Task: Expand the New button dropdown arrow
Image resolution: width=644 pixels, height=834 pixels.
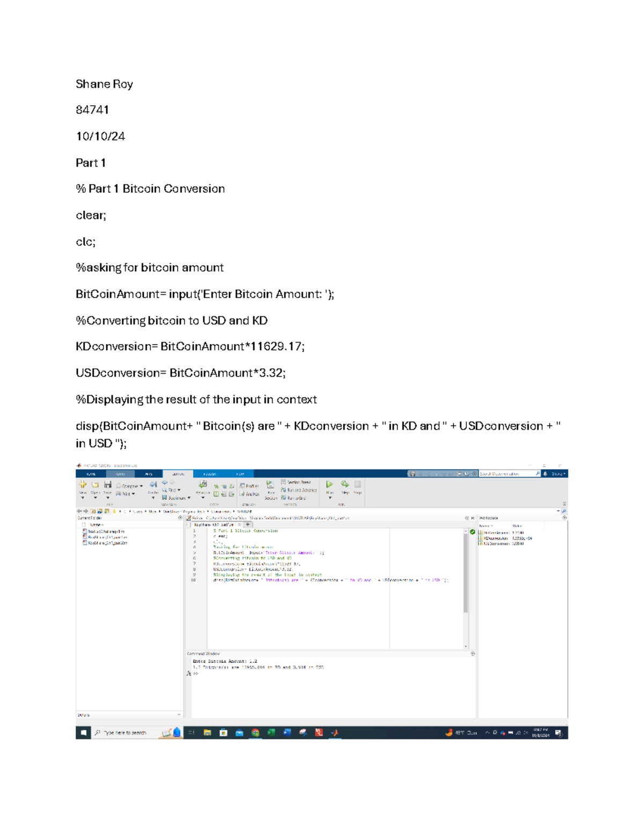Action: pyautogui.click(x=83, y=498)
